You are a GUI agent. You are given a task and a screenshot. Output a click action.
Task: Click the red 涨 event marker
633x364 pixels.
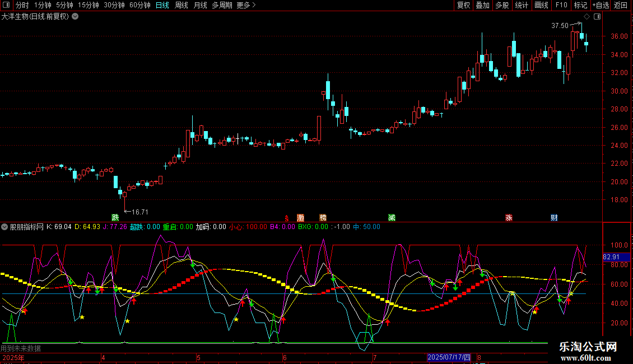coord(509,217)
